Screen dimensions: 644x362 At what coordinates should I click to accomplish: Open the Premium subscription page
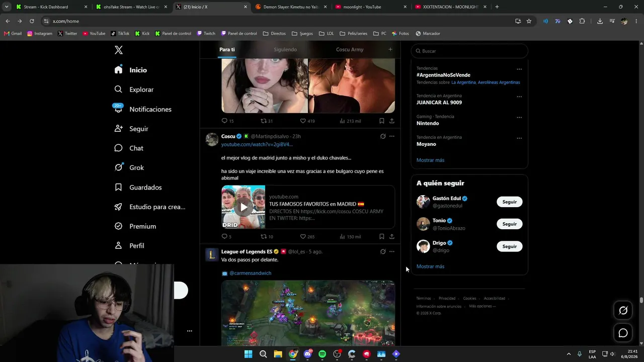pyautogui.click(x=135, y=226)
